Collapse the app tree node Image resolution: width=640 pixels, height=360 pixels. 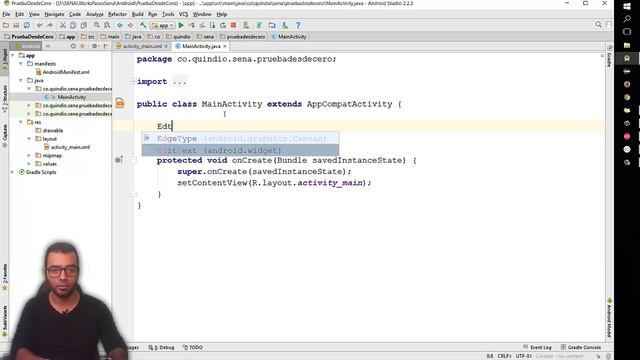13,55
